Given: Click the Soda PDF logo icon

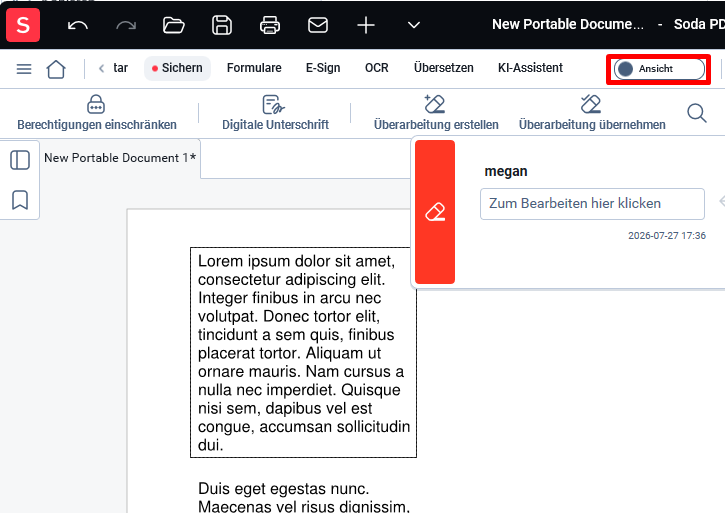Looking at the screenshot, I should click(23, 25).
